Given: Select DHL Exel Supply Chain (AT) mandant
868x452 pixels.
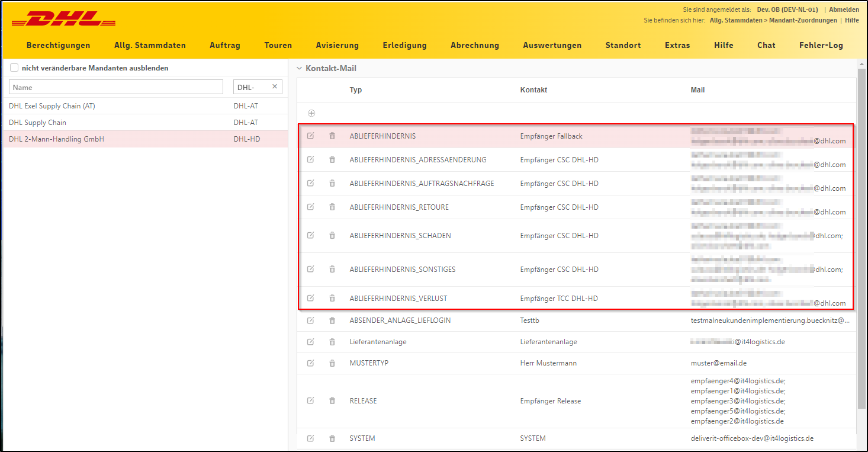Looking at the screenshot, I should click(x=145, y=106).
